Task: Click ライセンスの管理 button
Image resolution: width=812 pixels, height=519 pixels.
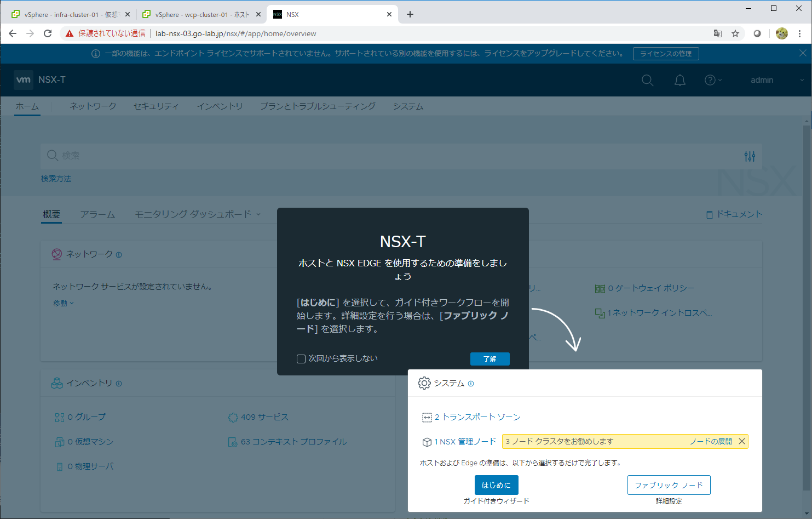Action: [666, 54]
